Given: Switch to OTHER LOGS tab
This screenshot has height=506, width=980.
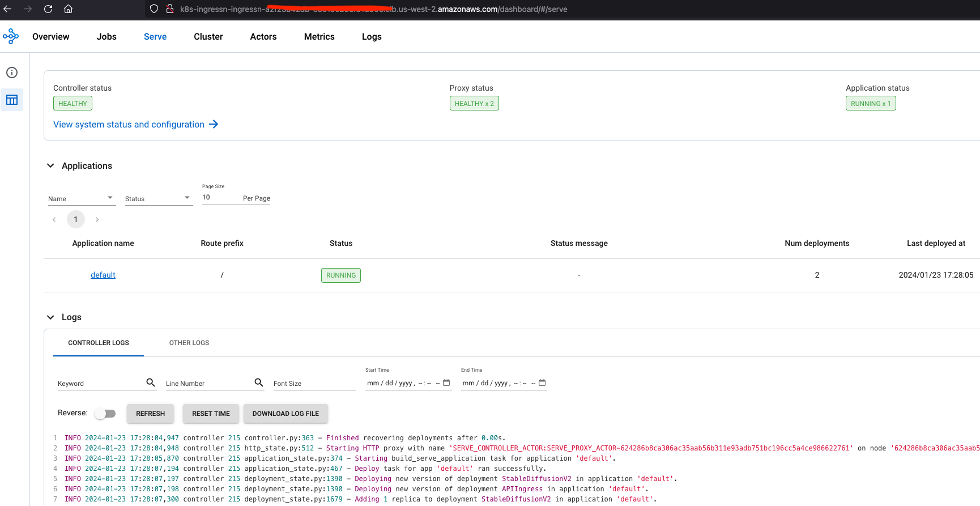Looking at the screenshot, I should click(x=189, y=343).
